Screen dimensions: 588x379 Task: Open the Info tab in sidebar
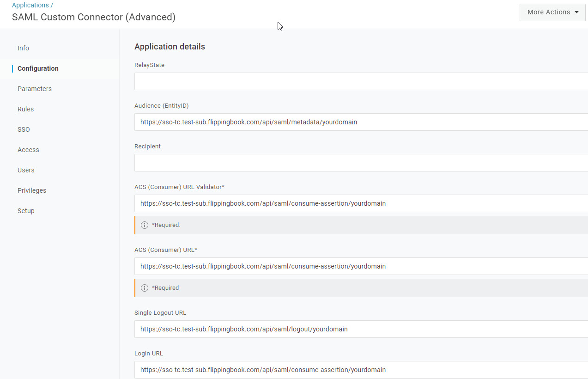[x=23, y=48]
